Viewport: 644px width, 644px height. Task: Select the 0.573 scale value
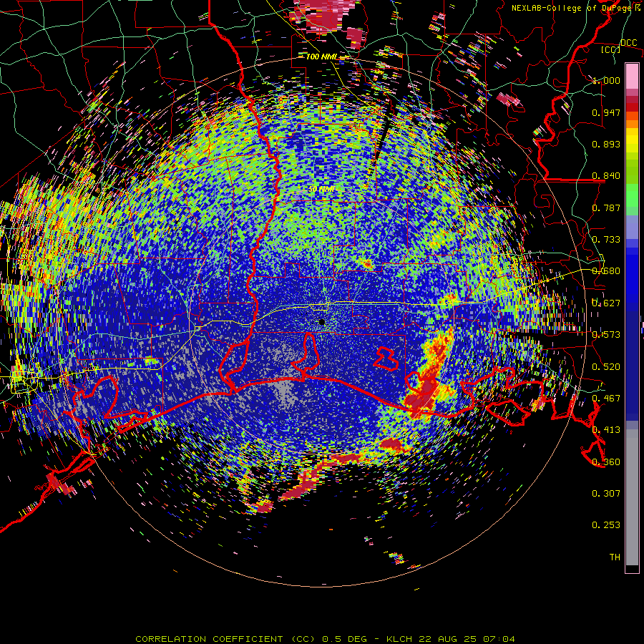pos(606,335)
